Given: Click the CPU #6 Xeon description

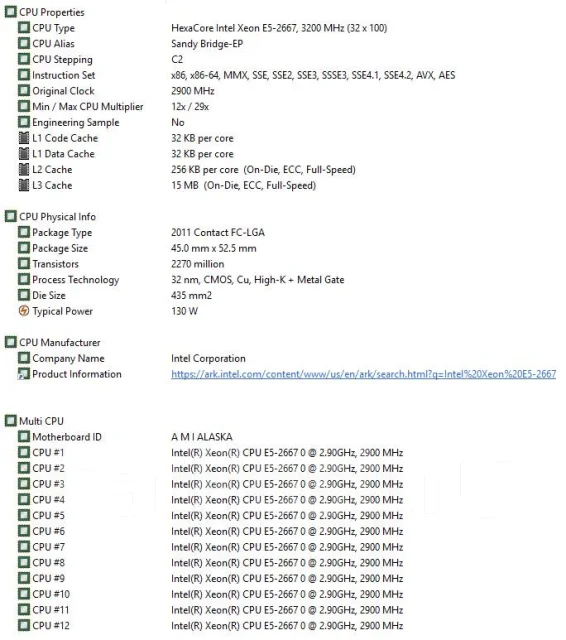Looking at the screenshot, I should coord(287,531).
